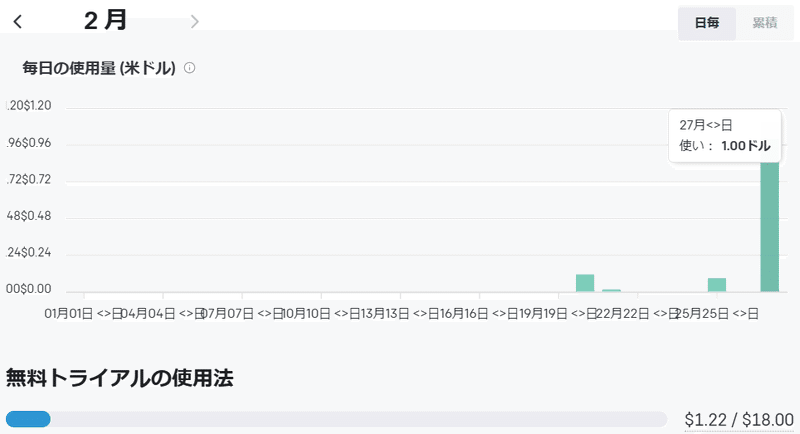The width and height of the screenshot is (800, 434).
Task: Click the 01月01日 x-axis date label
Action: click(x=68, y=313)
